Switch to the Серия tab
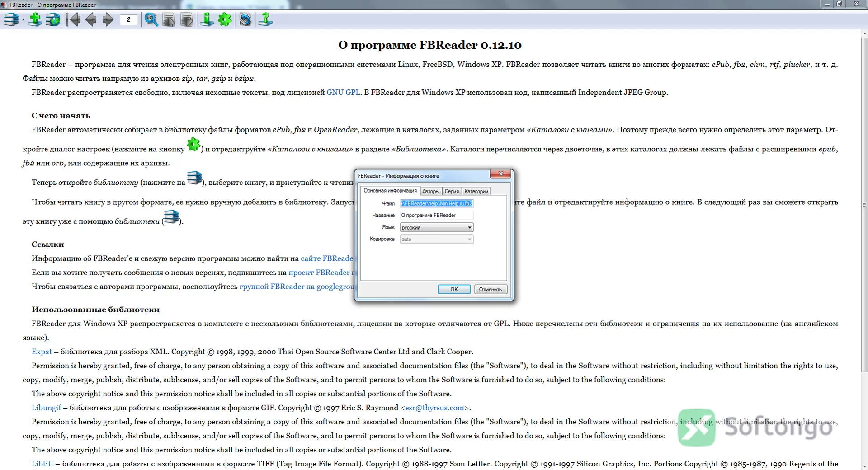This screenshot has width=868, height=470. tap(452, 192)
